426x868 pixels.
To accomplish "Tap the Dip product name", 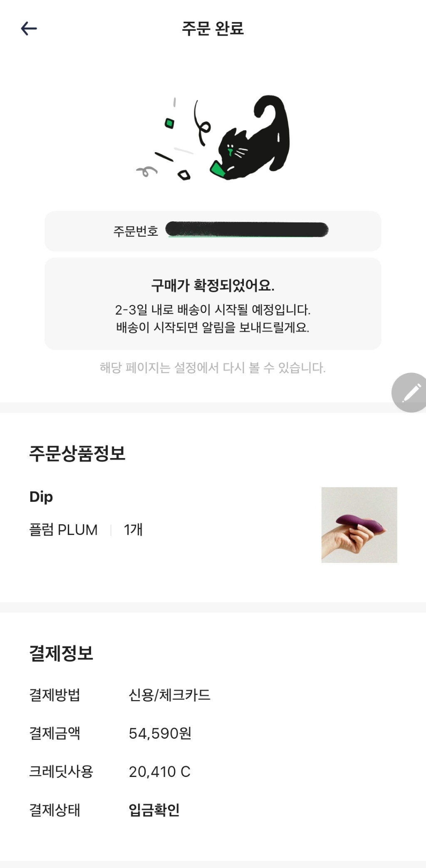I will 41,497.
